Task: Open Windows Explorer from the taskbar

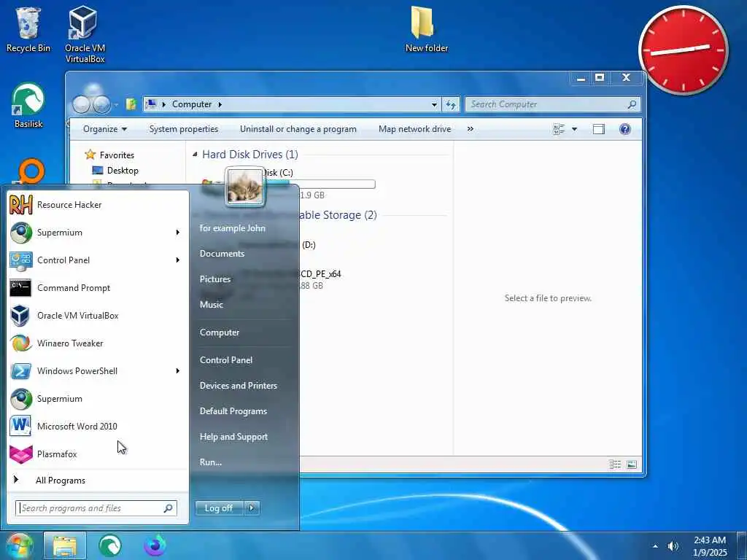Action: [x=65, y=545]
